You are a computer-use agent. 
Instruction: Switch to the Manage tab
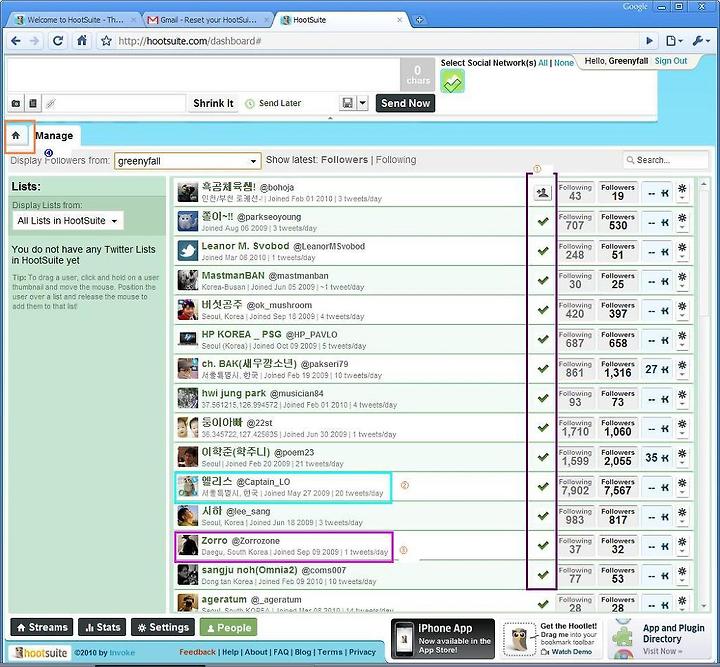tap(54, 136)
